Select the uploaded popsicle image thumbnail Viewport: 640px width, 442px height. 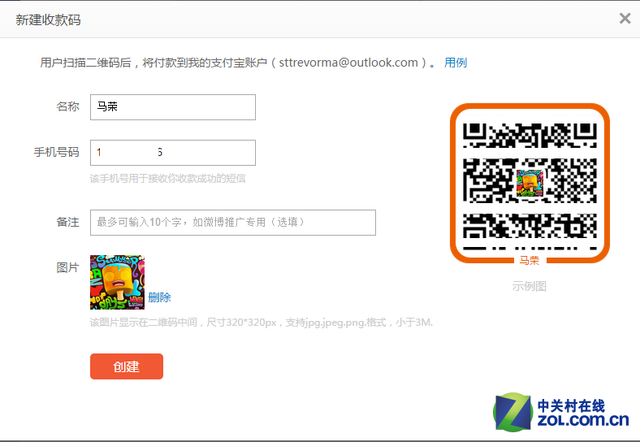click(117, 282)
